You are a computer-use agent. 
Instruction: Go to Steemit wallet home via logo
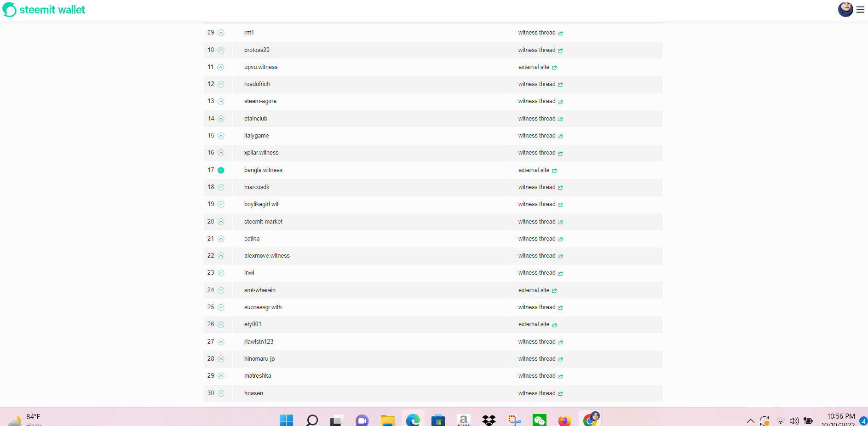click(44, 10)
